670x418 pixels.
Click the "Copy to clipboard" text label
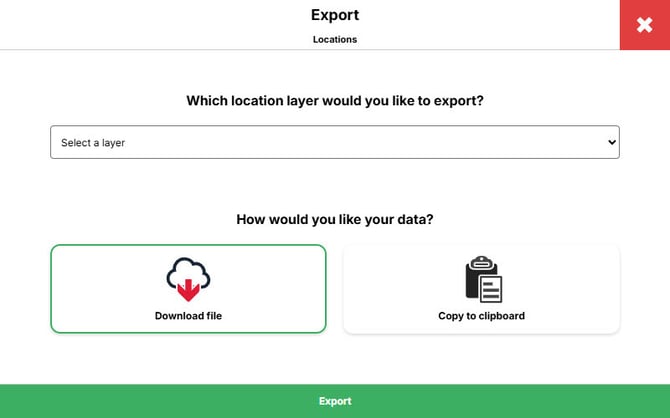[x=481, y=316]
